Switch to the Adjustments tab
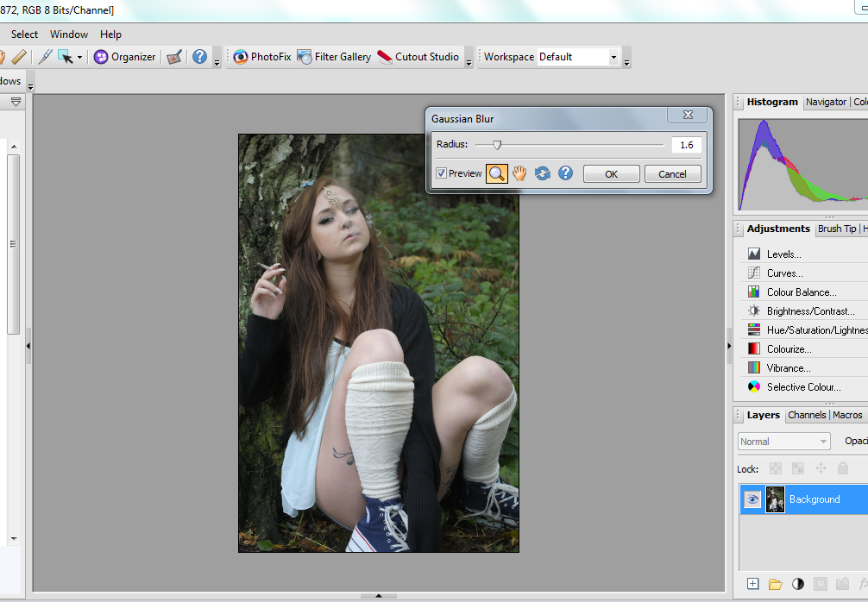 [778, 229]
